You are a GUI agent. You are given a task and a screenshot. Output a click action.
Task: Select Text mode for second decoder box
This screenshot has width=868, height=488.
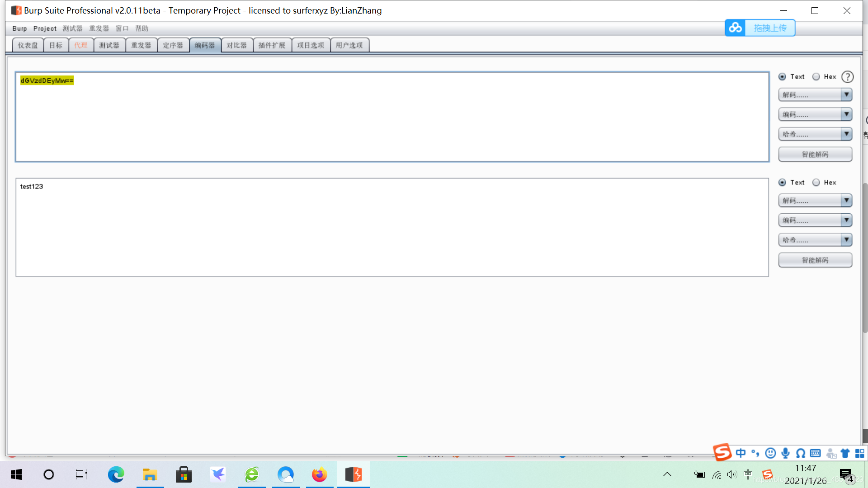782,183
